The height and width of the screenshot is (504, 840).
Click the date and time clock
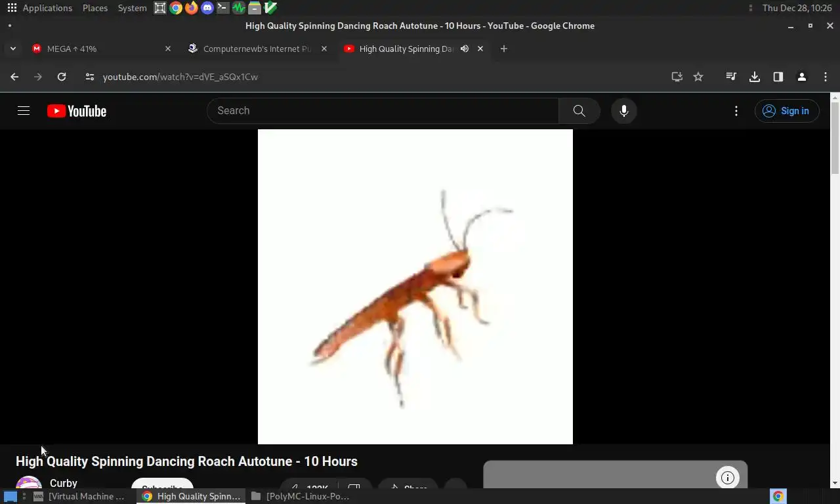tap(797, 8)
